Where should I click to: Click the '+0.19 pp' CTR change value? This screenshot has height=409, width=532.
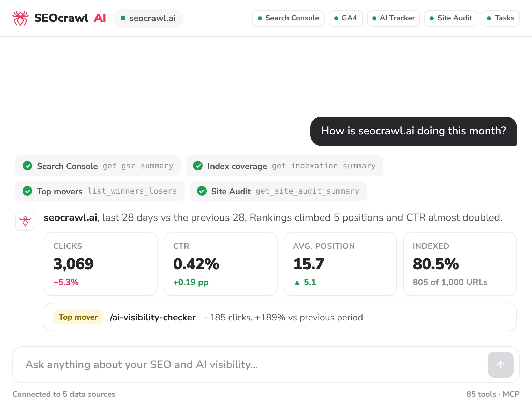tap(191, 282)
